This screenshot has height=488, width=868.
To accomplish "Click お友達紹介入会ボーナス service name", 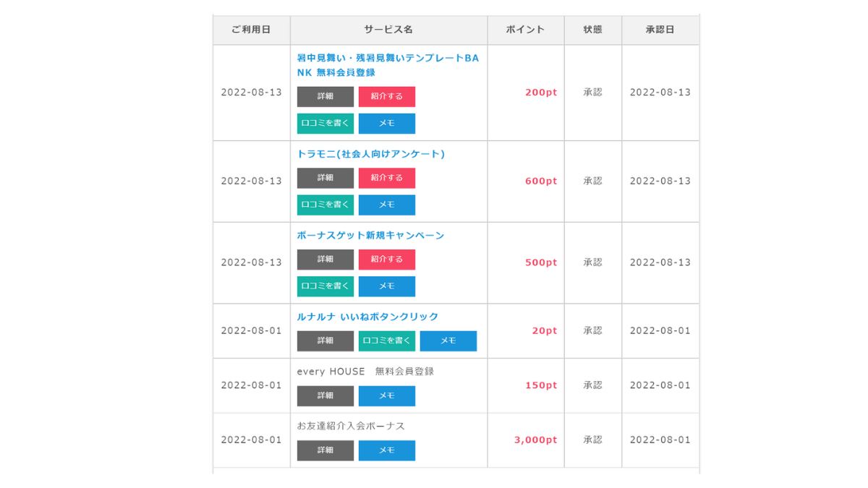I will [352, 426].
